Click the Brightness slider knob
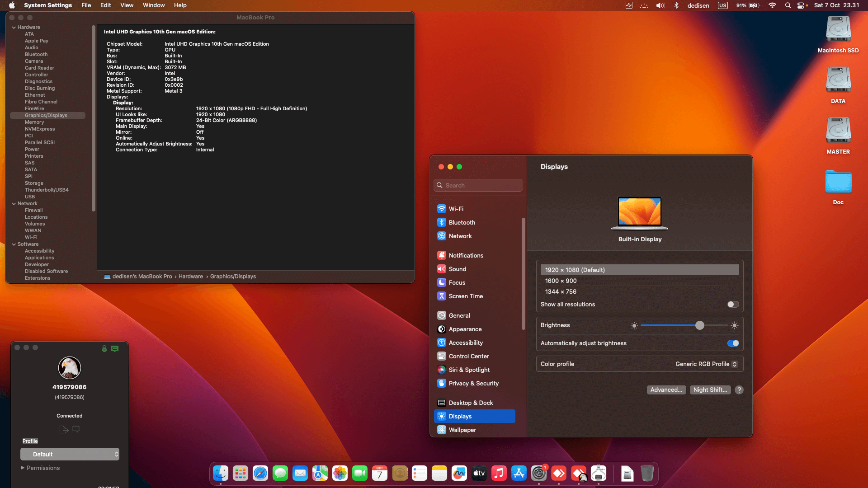 699,325
